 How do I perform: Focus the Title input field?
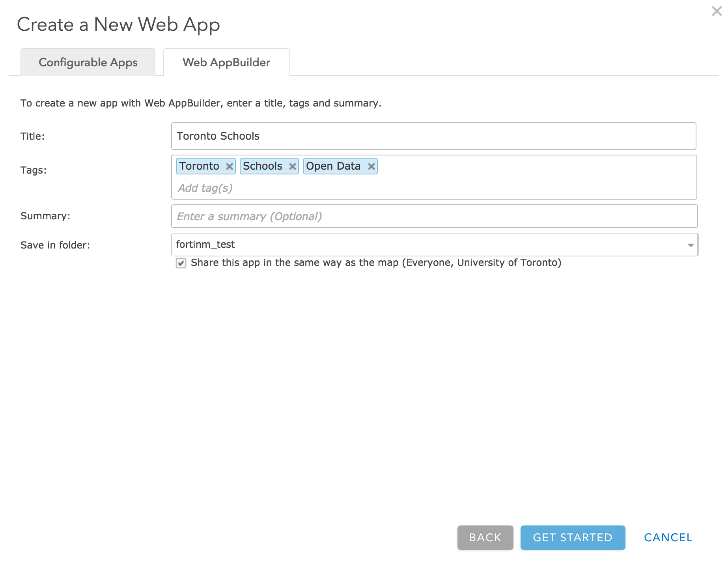click(434, 136)
